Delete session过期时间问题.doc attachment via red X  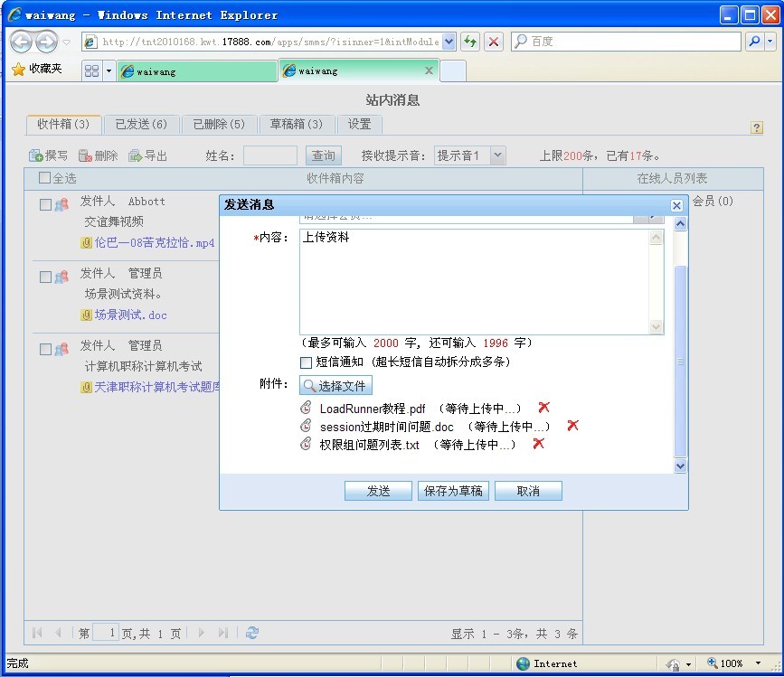[x=572, y=426]
